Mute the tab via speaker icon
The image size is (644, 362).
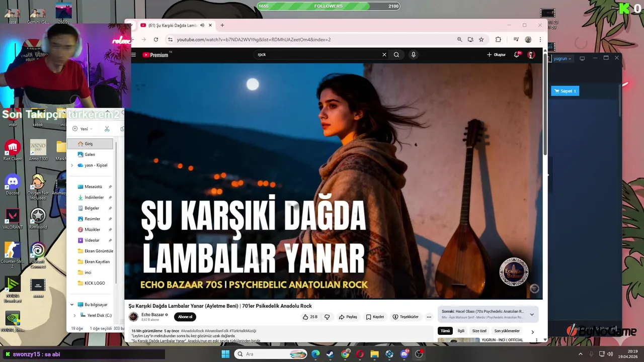coord(202,25)
